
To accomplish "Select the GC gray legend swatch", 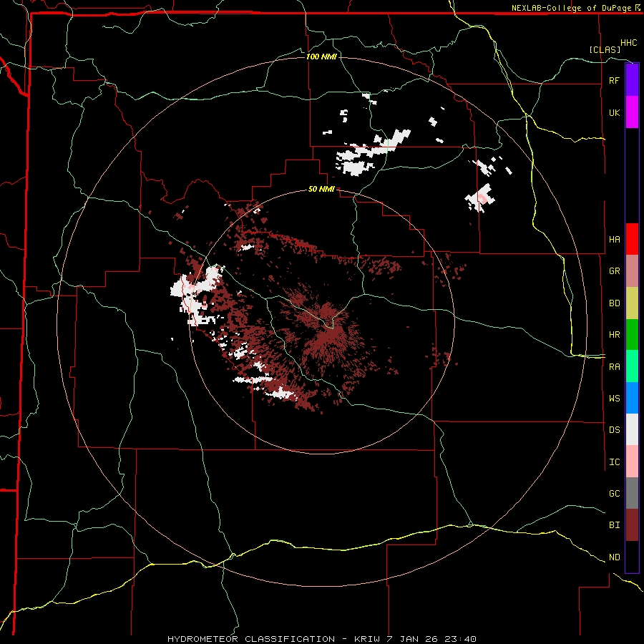I will click(632, 493).
